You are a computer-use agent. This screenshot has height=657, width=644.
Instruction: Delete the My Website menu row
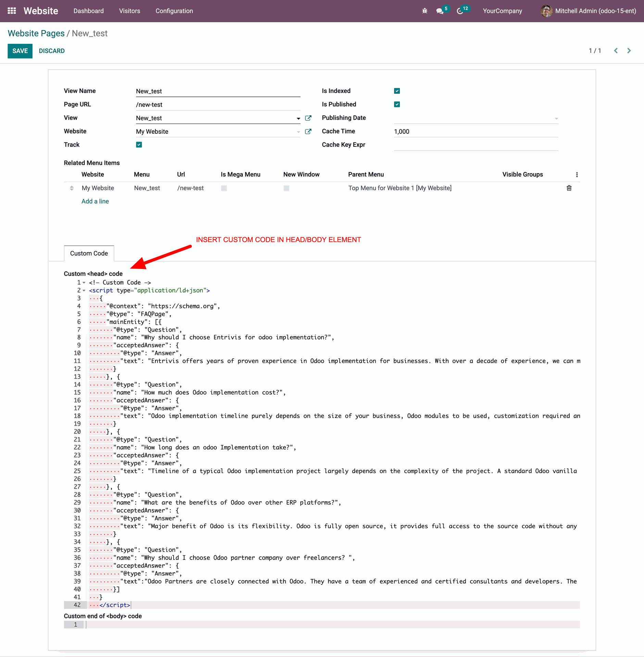pos(569,188)
